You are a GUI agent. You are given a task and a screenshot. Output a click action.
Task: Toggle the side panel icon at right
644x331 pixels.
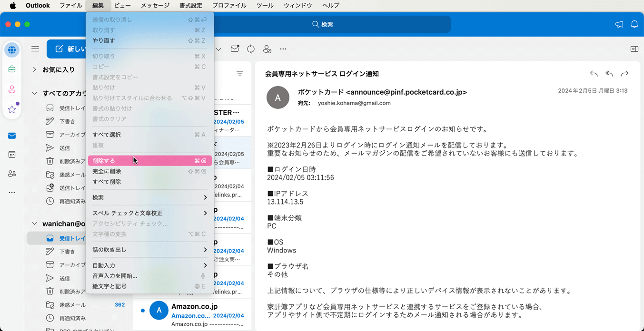(634, 49)
